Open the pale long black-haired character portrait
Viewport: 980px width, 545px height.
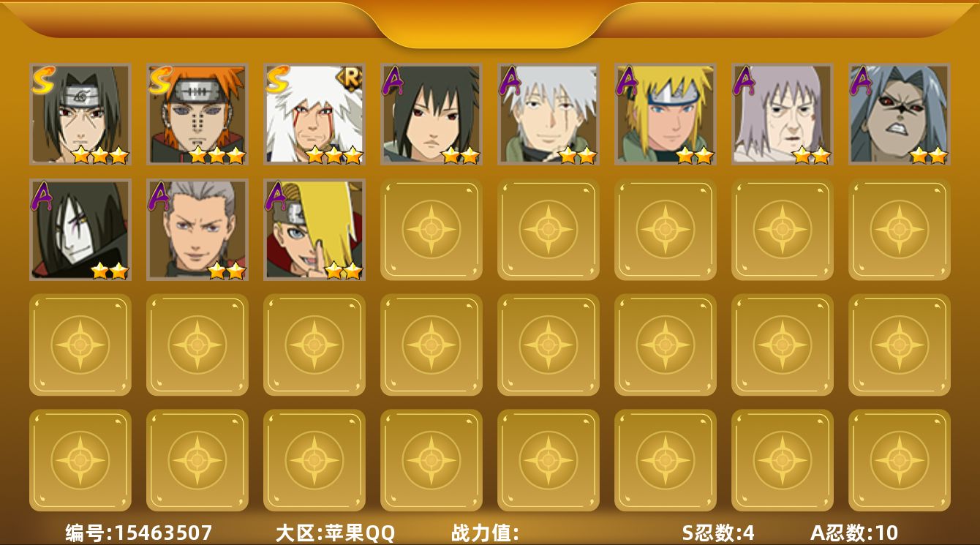pyautogui.click(x=80, y=230)
